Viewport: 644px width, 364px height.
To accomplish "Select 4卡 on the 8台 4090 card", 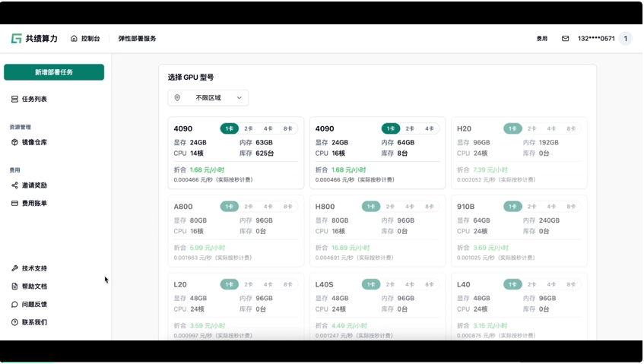I will point(430,129).
